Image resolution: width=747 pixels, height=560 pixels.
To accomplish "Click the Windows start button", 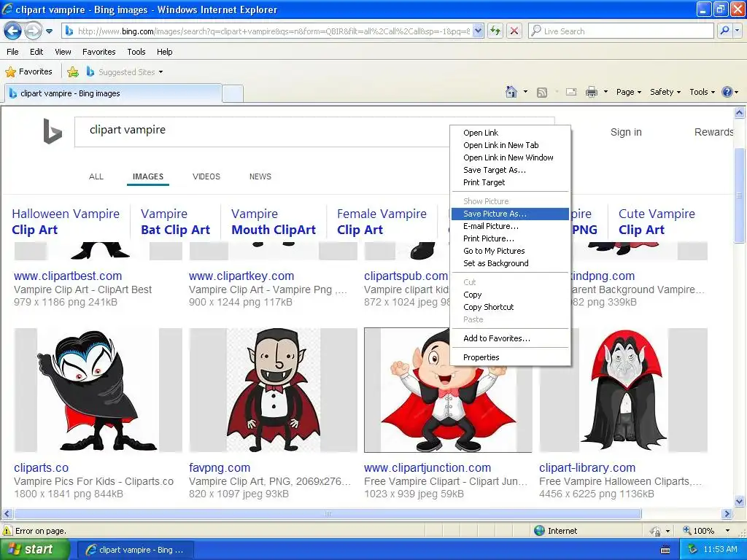I will click(35, 550).
